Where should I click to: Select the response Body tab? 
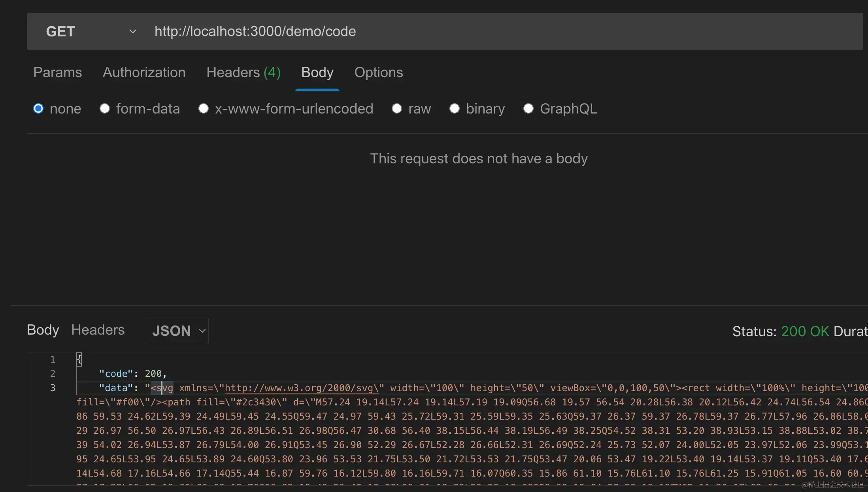(x=43, y=330)
